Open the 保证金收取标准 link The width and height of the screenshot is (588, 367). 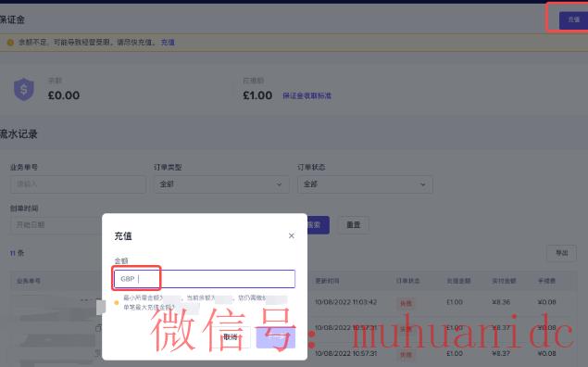pos(307,95)
